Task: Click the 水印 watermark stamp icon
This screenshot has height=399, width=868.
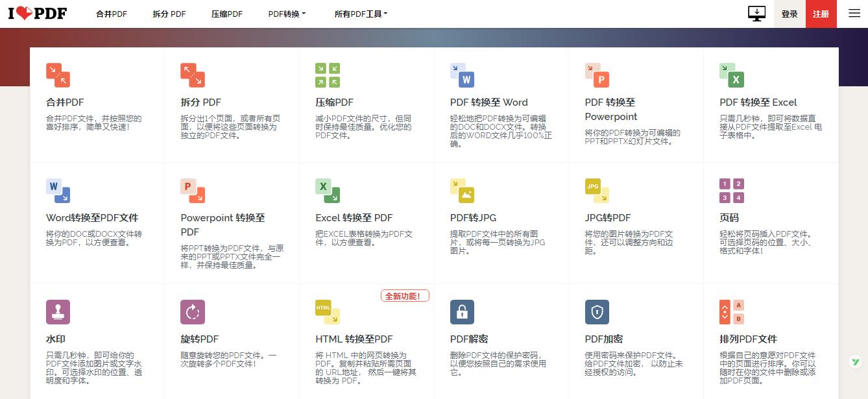Action: click(58, 311)
